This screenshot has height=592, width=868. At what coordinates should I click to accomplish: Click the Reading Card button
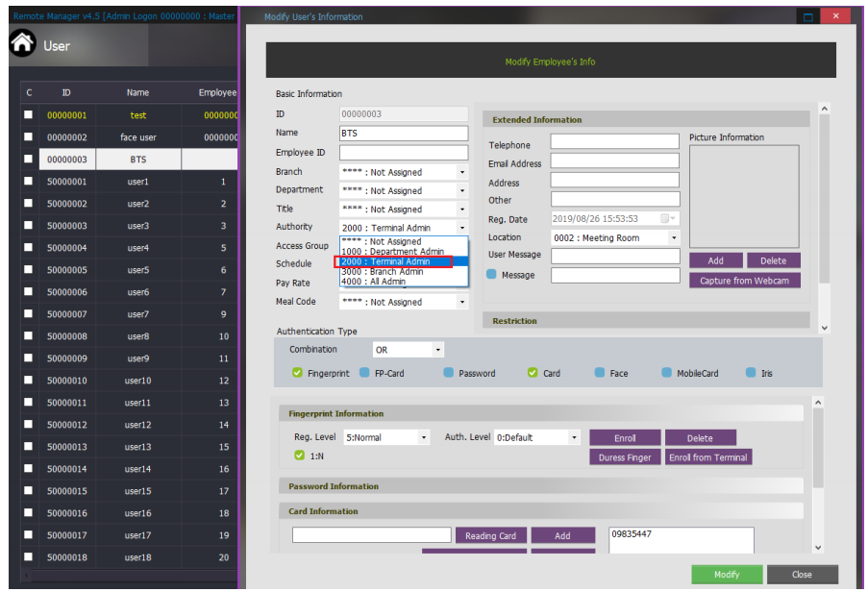[490, 535]
